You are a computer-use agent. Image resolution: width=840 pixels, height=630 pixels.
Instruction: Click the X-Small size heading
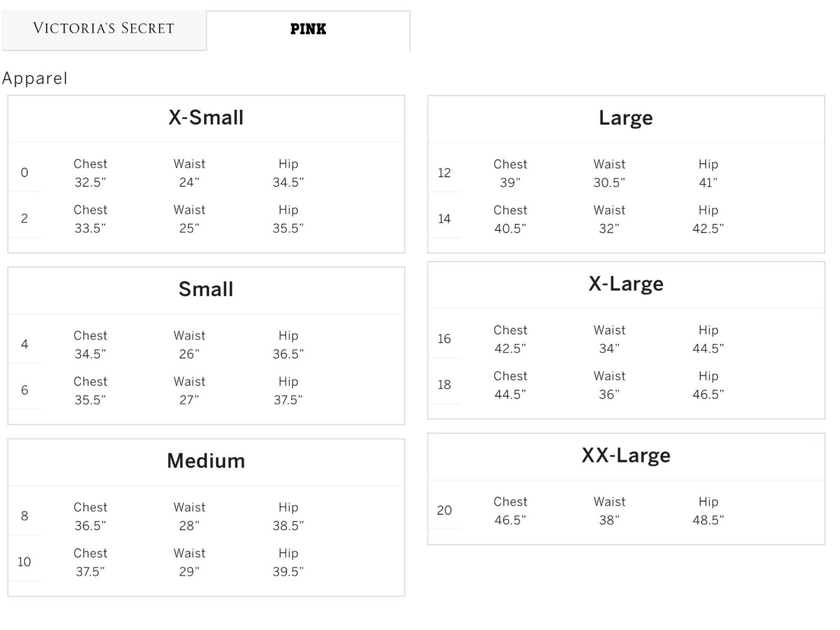pyautogui.click(x=206, y=118)
